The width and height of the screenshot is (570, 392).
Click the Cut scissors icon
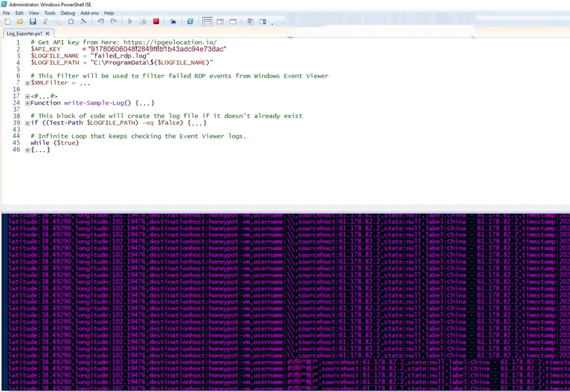click(45, 21)
